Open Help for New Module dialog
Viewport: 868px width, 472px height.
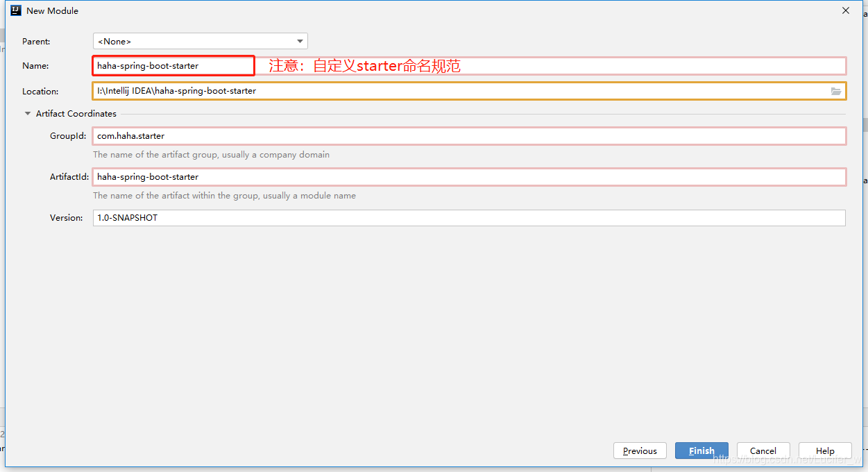click(825, 450)
